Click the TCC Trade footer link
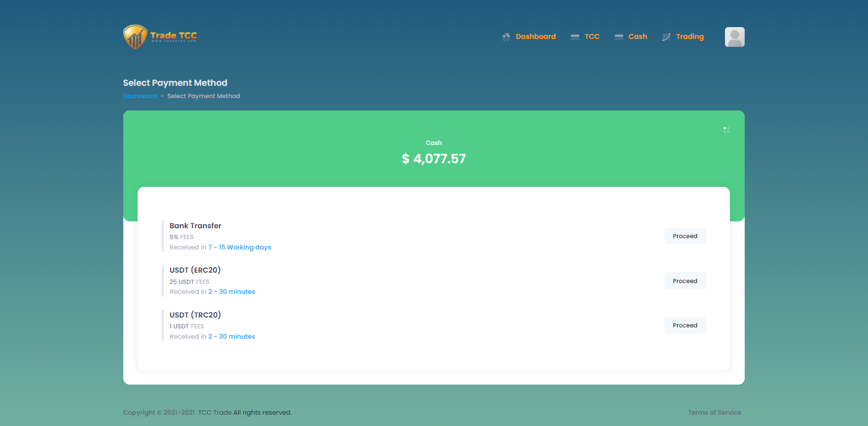The height and width of the screenshot is (426, 868). [x=215, y=413]
